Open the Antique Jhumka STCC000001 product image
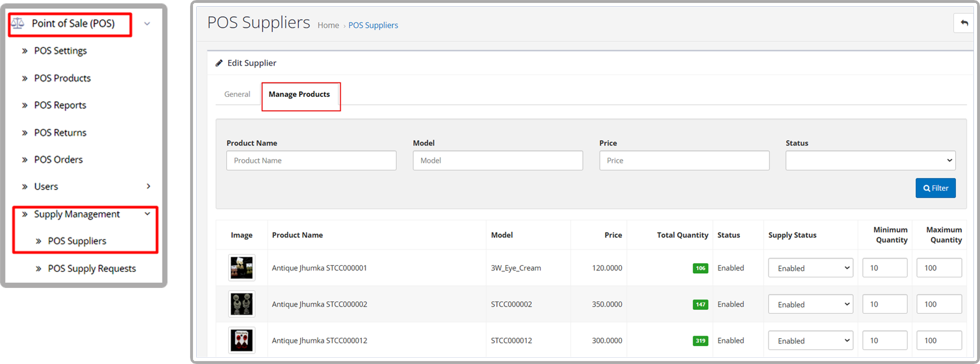Viewport: 980px width, 364px height. point(241,267)
